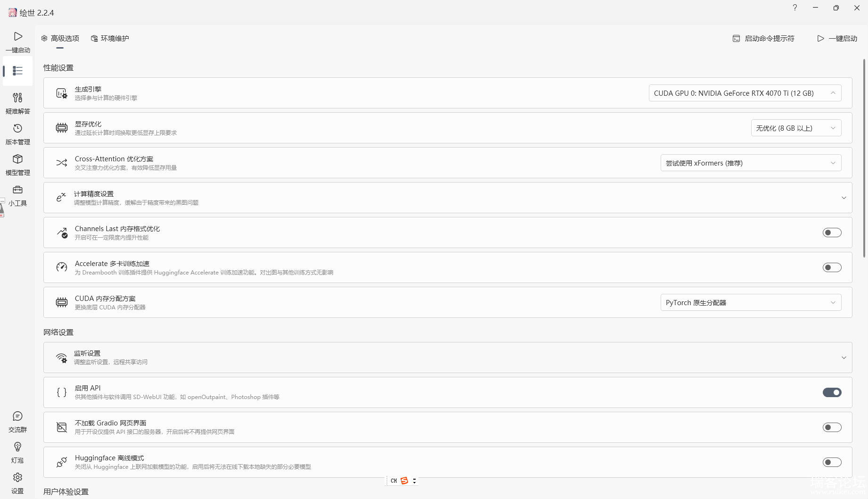Open the CUDA PyTorch 原生分配器 dropdown

tap(751, 302)
